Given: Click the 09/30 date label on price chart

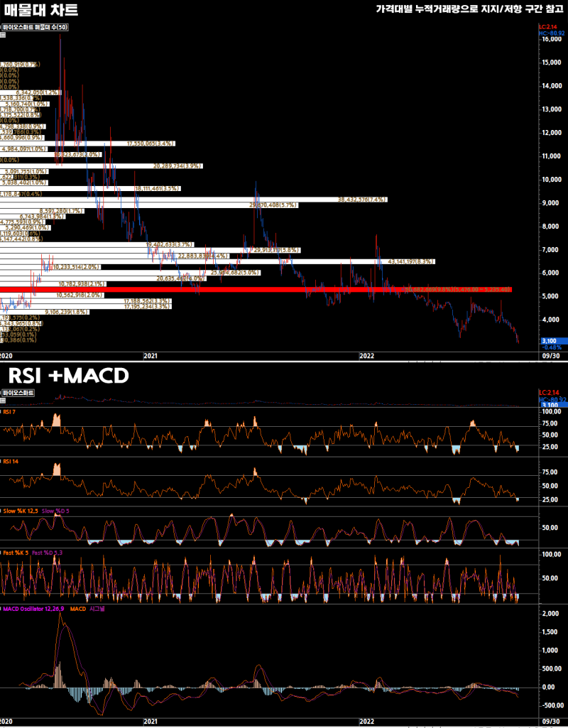Looking at the screenshot, I should pyautogui.click(x=551, y=357).
